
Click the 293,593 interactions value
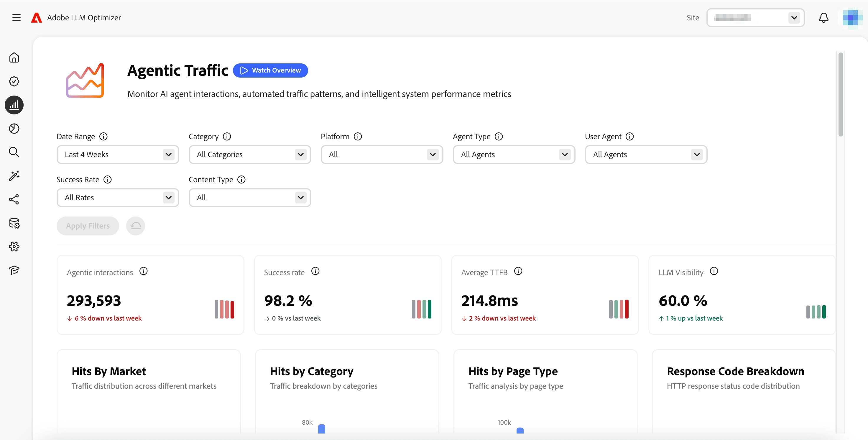pos(94,301)
